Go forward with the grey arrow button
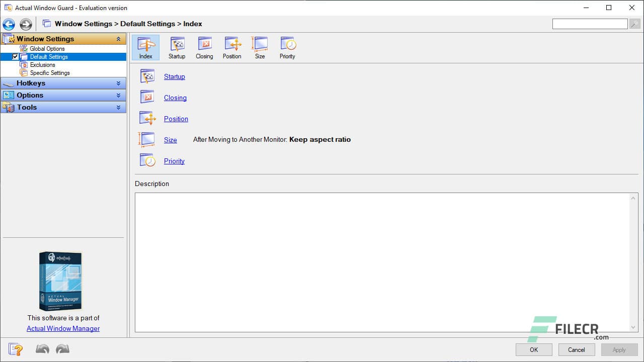The height and width of the screenshot is (362, 644). 26,24
